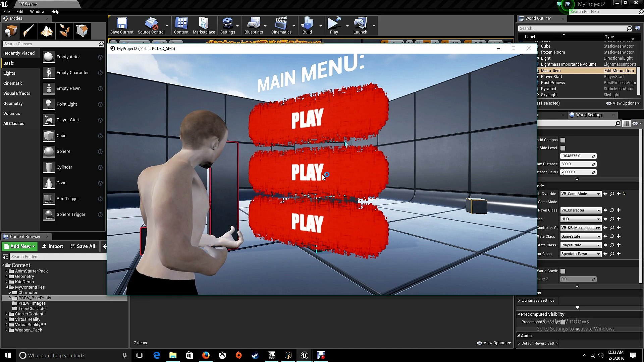644x362 pixels.
Task: Select the Point Light placement item
Action: click(x=67, y=104)
